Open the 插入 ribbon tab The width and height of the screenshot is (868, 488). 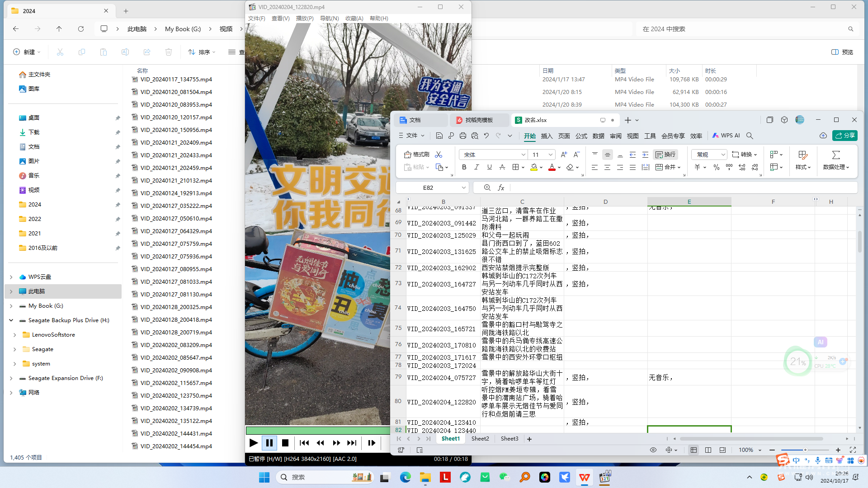click(547, 136)
